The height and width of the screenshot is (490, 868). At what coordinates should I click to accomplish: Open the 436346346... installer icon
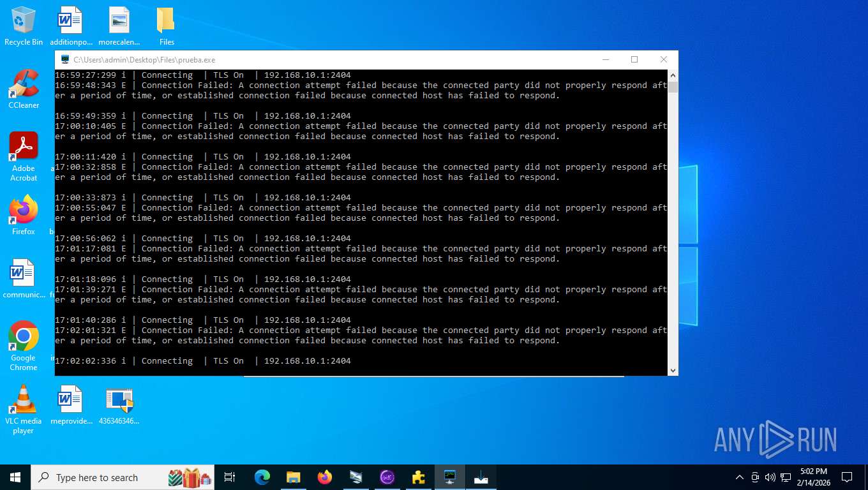[x=119, y=405]
